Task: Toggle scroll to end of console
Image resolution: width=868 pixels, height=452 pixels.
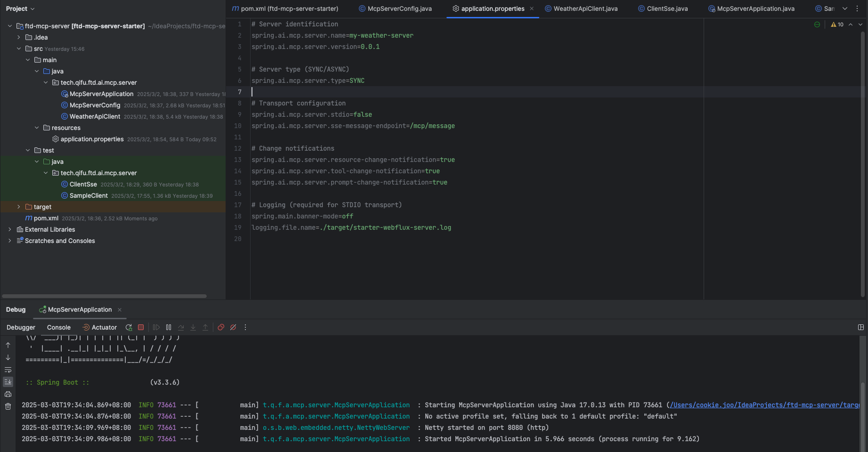Action: [8, 382]
